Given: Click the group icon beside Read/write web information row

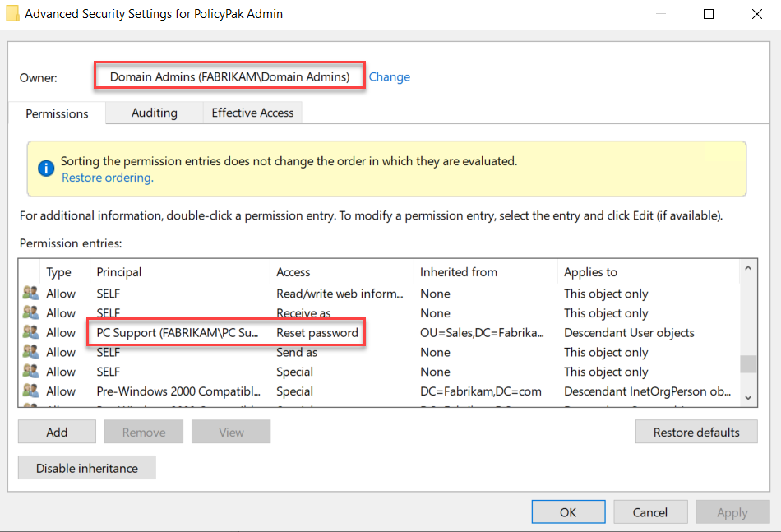Looking at the screenshot, I should click(x=30, y=293).
